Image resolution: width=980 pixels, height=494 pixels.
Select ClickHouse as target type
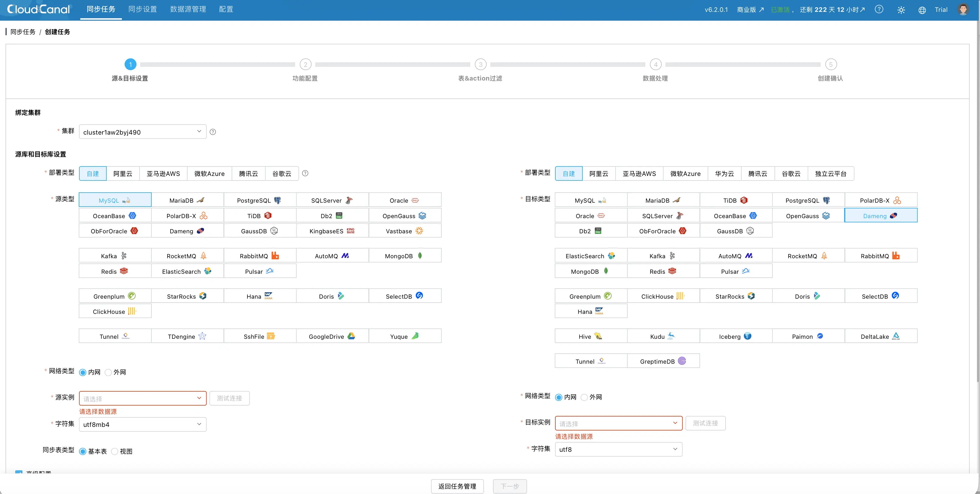point(664,296)
